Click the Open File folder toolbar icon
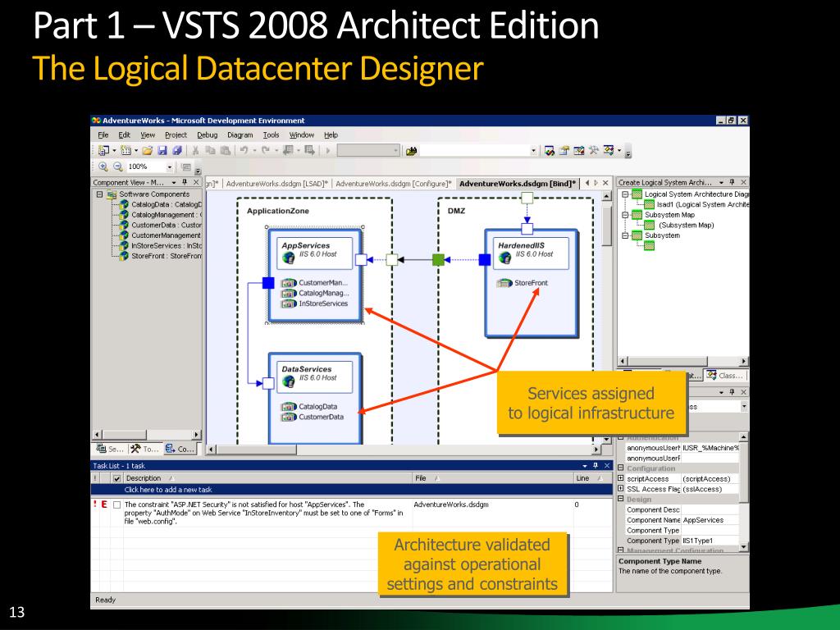 (x=147, y=151)
